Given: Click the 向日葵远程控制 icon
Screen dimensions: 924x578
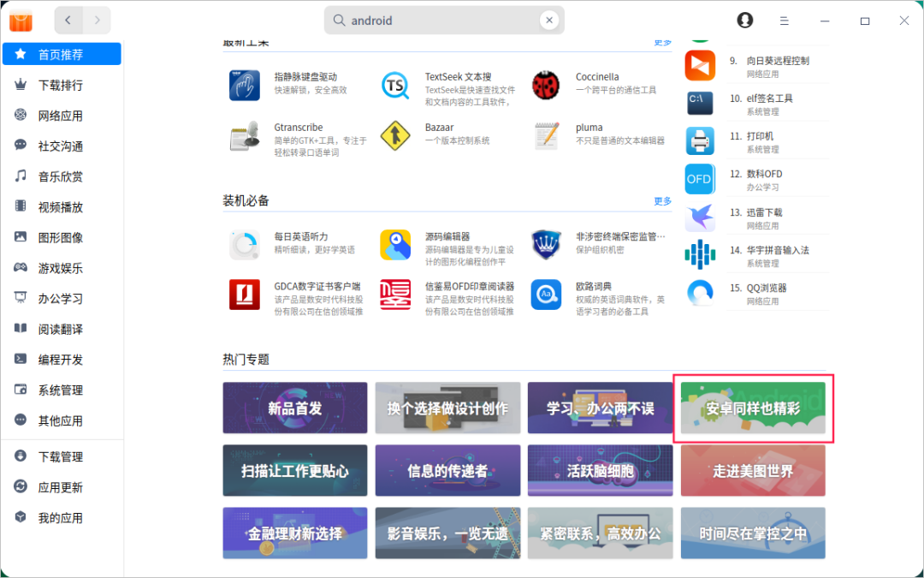Looking at the screenshot, I should tap(700, 65).
